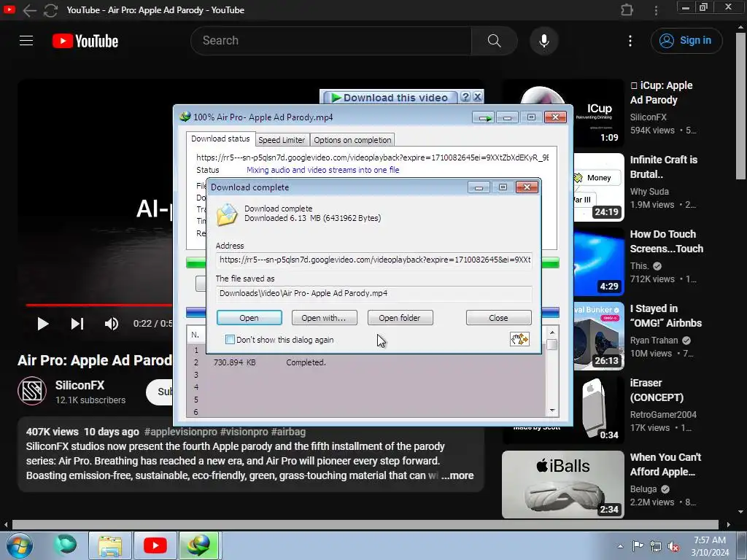
Task: Open the YouTube hamburger guide menu
Action: point(26,41)
